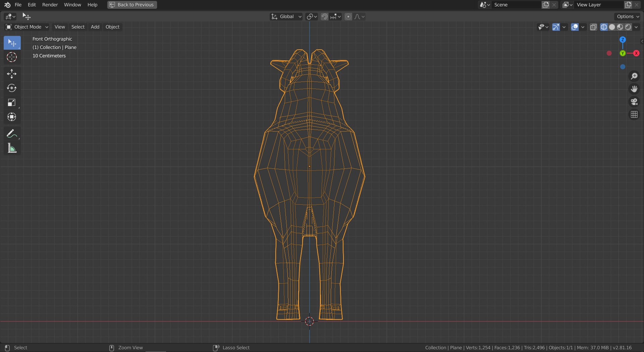
Task: Open the editor type selector icon
Action: point(10,16)
